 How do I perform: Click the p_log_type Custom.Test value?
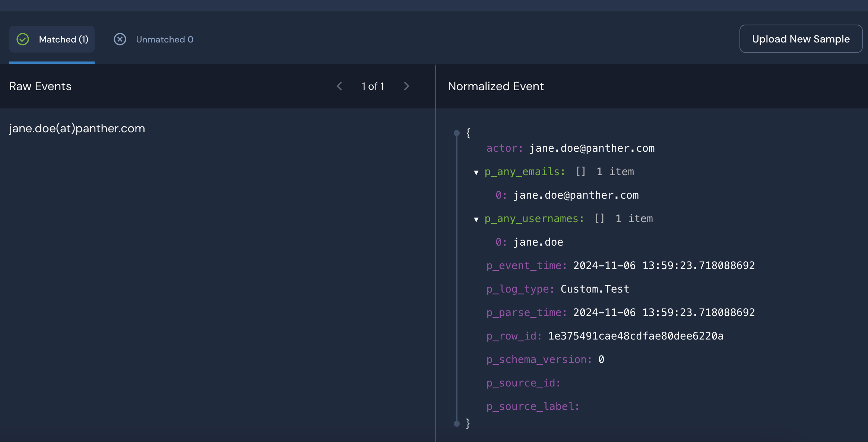coord(595,289)
